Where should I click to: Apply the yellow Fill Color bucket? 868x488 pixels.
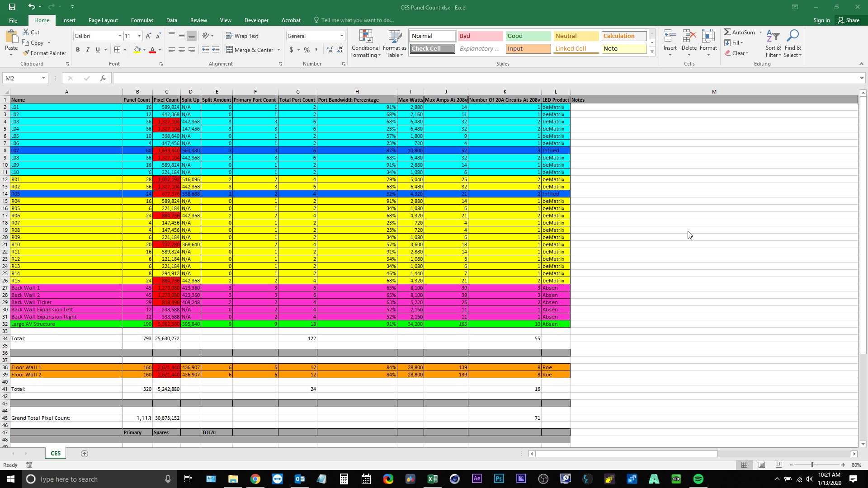[x=137, y=50]
